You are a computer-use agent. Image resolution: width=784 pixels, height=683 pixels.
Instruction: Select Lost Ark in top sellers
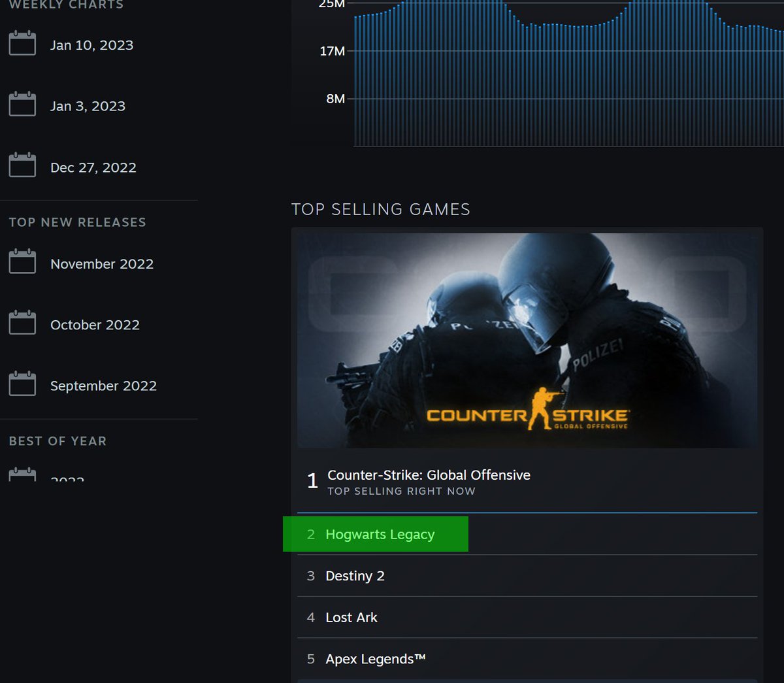coord(527,618)
